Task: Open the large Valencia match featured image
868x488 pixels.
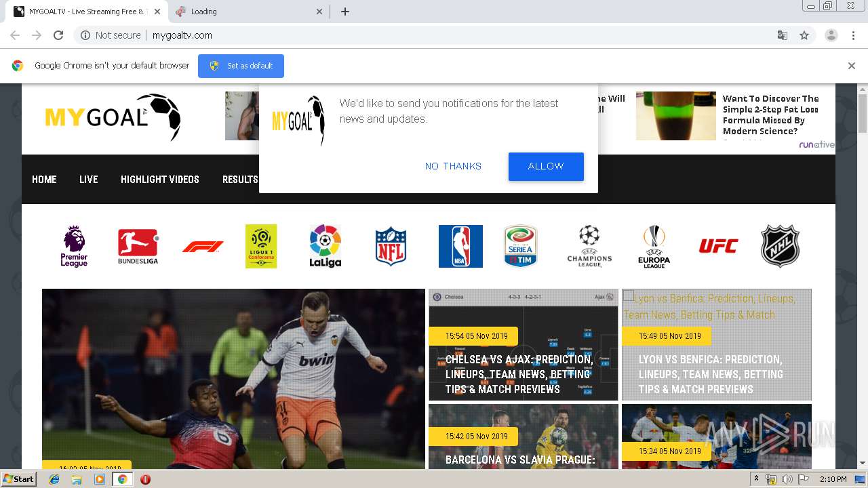Action: [x=233, y=379]
